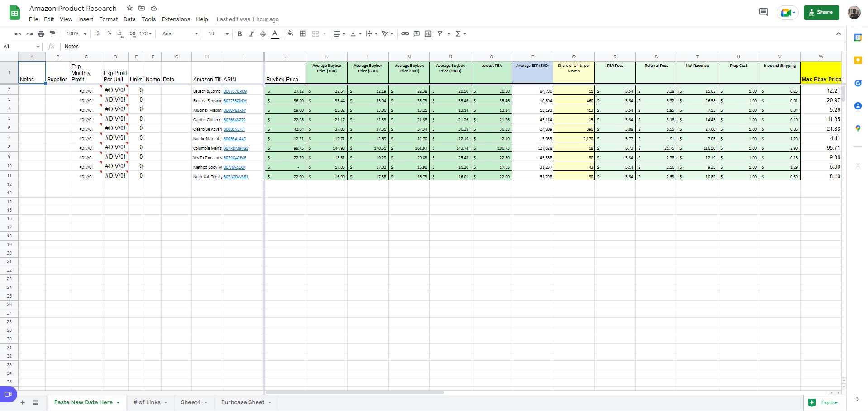The width and height of the screenshot is (868, 411).
Task: Open the Google Sheets home logo
Action: click(15, 13)
